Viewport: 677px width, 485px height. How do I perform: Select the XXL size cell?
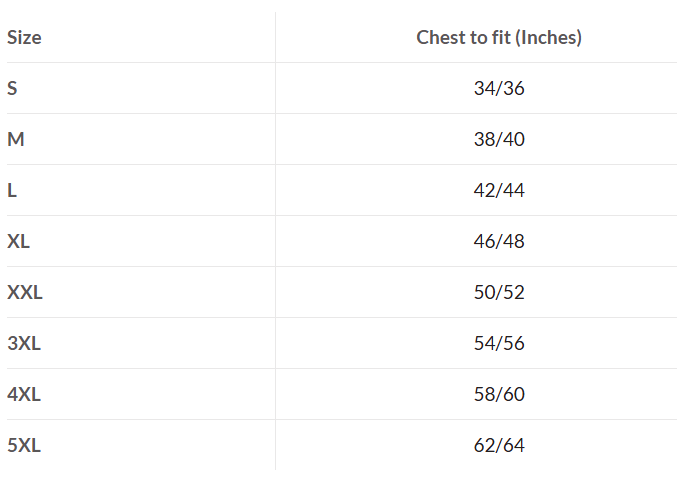coord(25,292)
